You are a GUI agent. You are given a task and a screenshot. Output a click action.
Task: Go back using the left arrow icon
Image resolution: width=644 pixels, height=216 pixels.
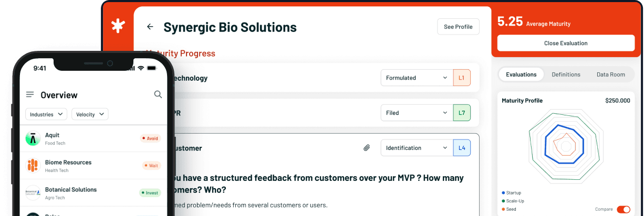(150, 27)
